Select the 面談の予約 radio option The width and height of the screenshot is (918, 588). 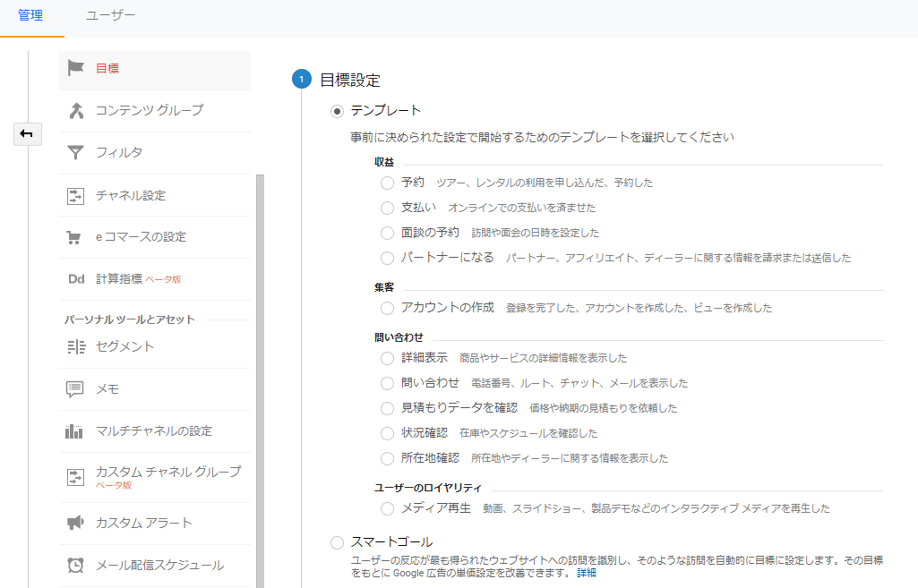pos(387,233)
